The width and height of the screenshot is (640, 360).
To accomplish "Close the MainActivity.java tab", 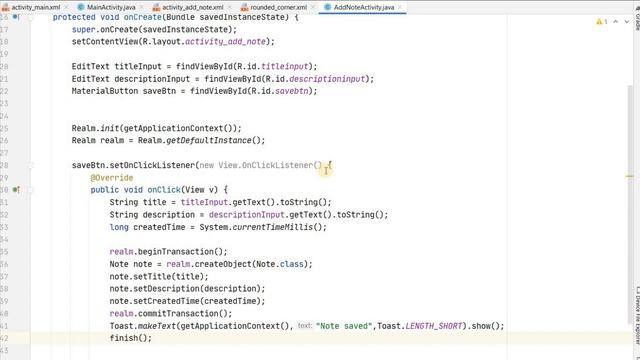I will tap(141, 7).
